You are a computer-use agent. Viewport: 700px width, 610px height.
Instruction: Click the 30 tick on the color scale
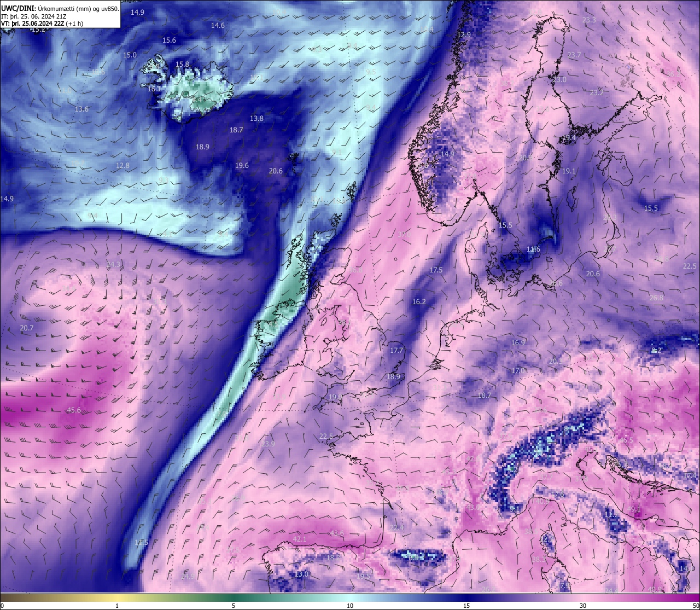583,606
